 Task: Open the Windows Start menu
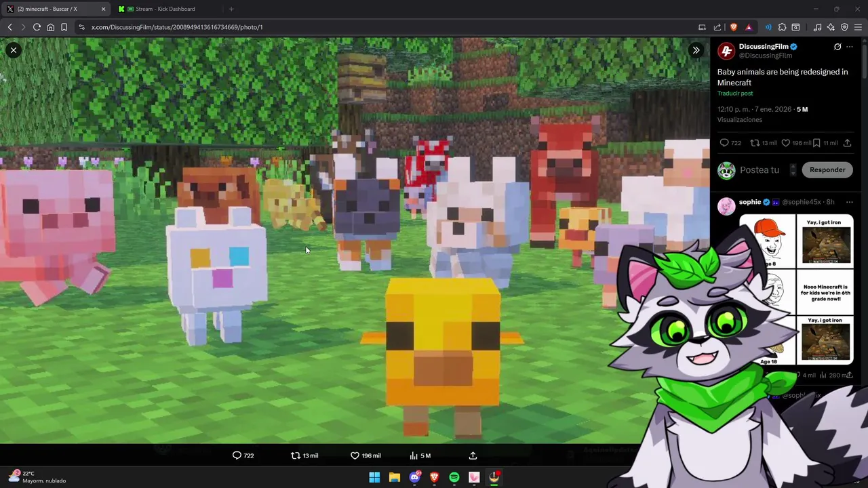(374, 477)
